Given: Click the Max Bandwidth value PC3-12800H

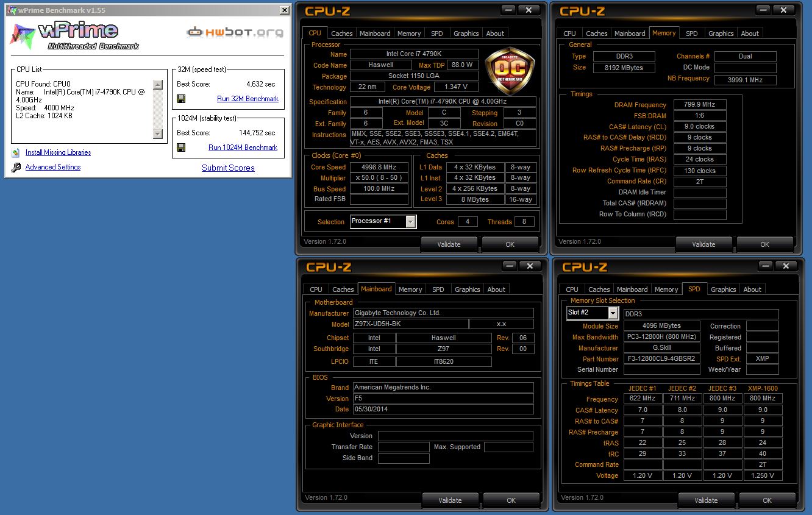Looking at the screenshot, I should [x=661, y=337].
